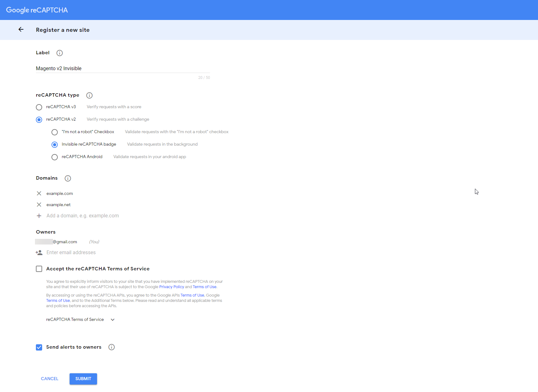Open the Label info icon
The width and height of the screenshot is (538, 392).
pos(60,53)
